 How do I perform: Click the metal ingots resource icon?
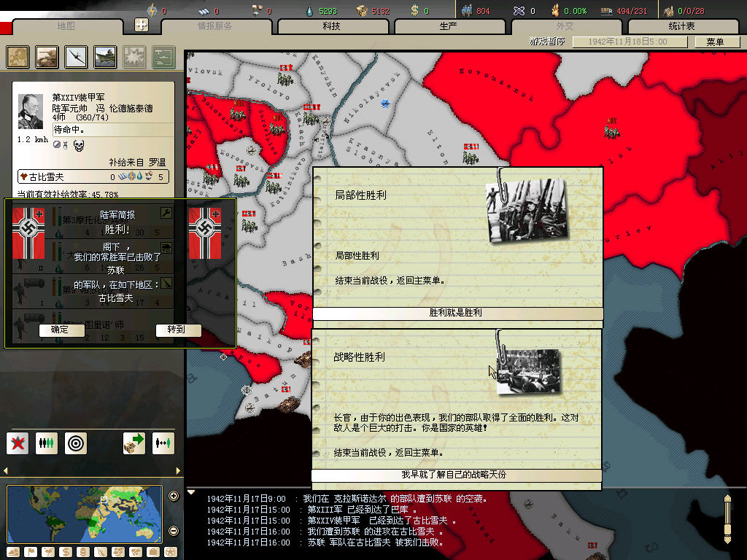(204, 10)
